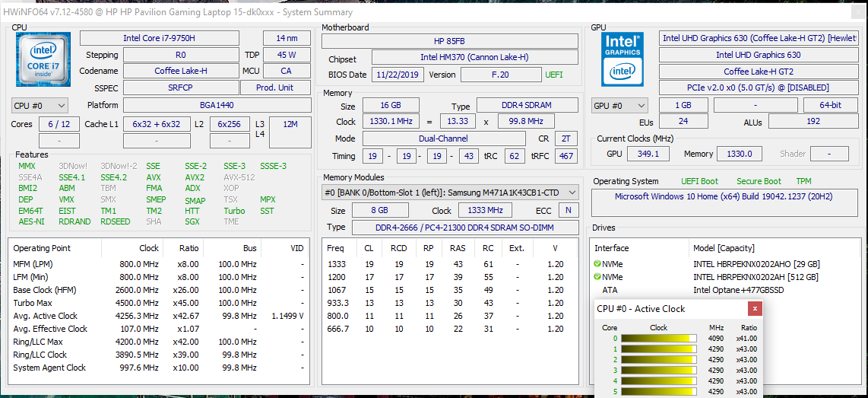Click the tRFC 467 field
Image resolution: width=868 pixels, height=398 pixels.
566,156
